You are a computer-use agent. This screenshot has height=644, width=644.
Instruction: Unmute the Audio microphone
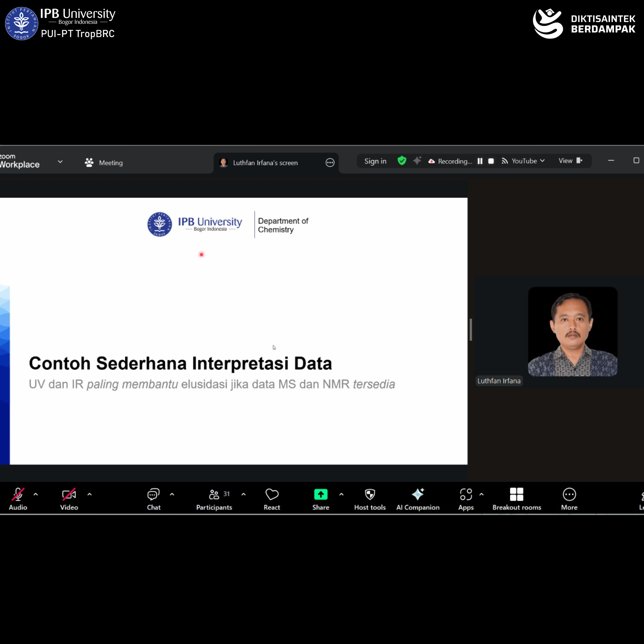click(18, 499)
